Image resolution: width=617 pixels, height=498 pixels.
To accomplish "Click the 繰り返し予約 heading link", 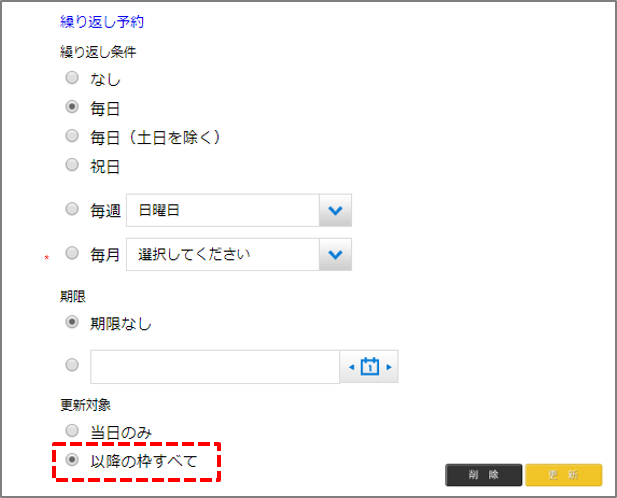I will (x=102, y=21).
